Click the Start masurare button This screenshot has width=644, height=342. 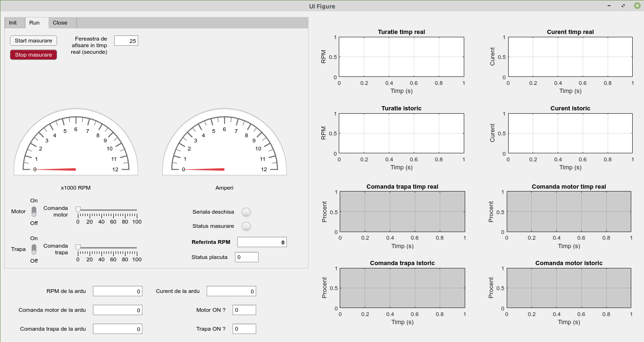(33, 41)
